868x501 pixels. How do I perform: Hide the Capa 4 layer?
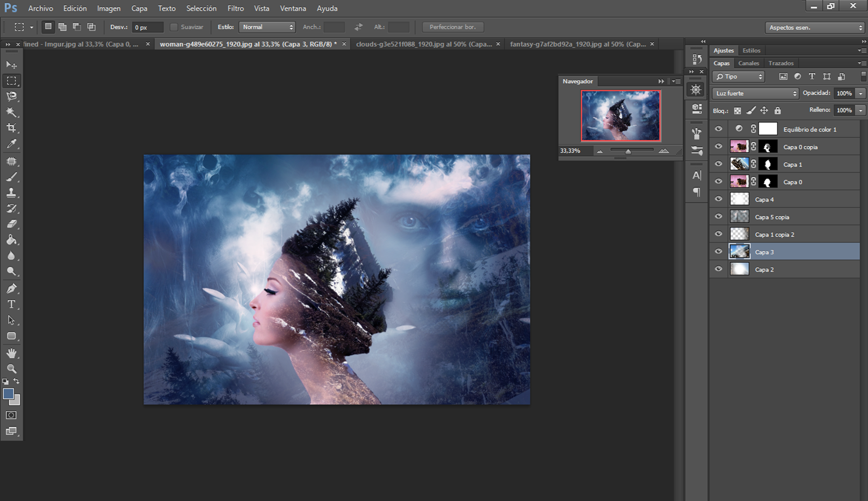tap(719, 199)
